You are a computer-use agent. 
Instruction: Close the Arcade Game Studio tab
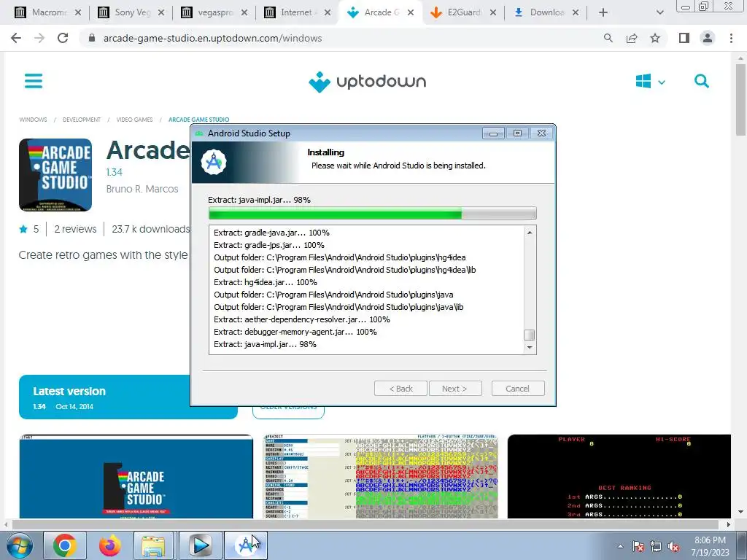(411, 12)
